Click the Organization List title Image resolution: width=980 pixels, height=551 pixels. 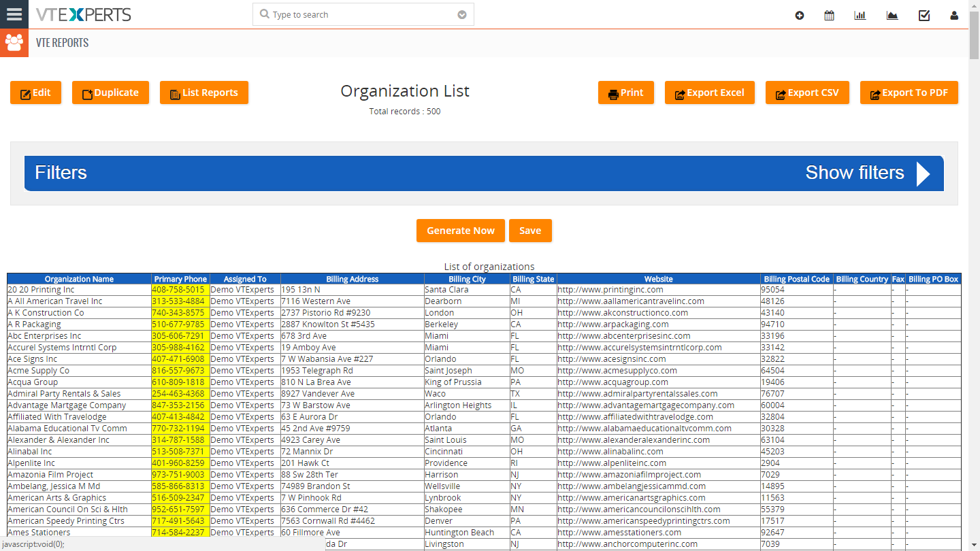click(405, 91)
